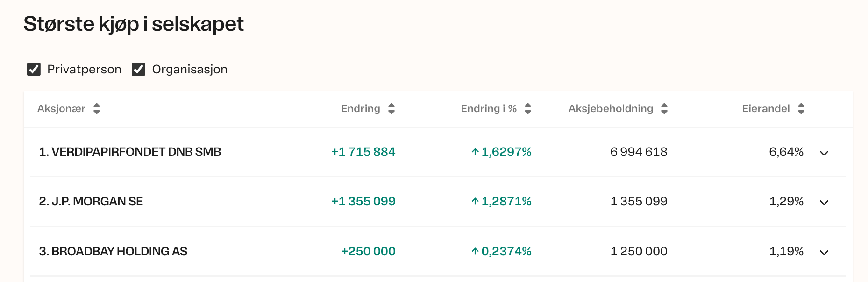Click up-arrow icon beside 1,2871%
Viewport: 868px width, 282px height.
[475, 201]
